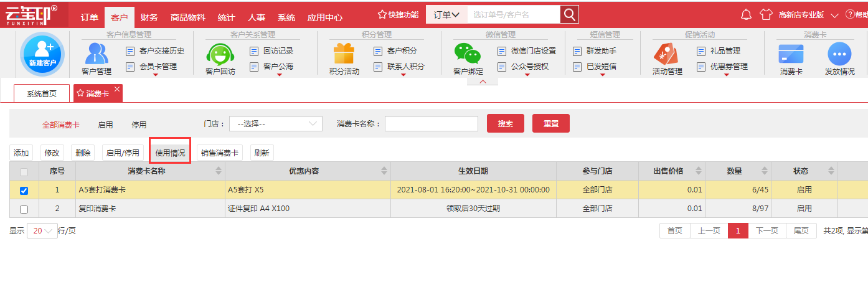Sort by 数量 column arrows
The width and height of the screenshot is (868, 302).
765,171
